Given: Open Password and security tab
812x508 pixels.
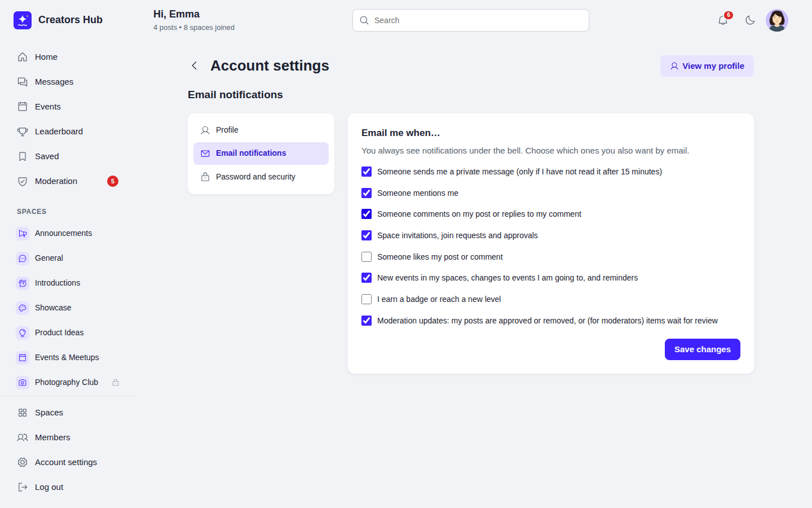Looking at the screenshot, I should tap(261, 177).
